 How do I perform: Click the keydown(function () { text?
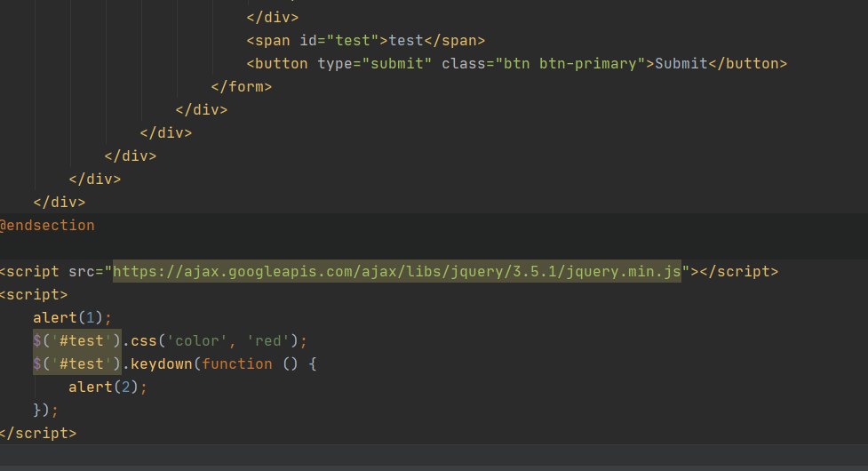pos(224,364)
